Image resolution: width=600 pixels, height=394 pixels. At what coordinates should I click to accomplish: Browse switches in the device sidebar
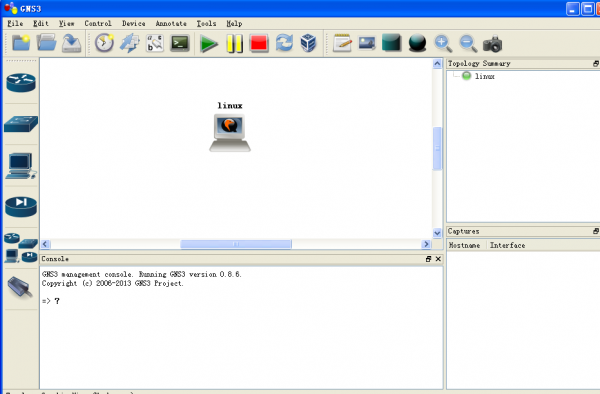[21, 124]
